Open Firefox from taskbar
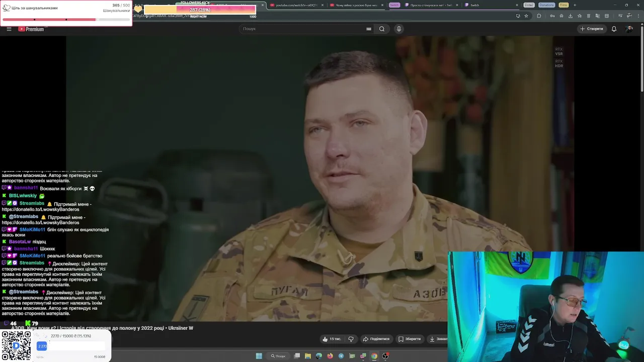The width and height of the screenshot is (644, 362). [x=330, y=356]
